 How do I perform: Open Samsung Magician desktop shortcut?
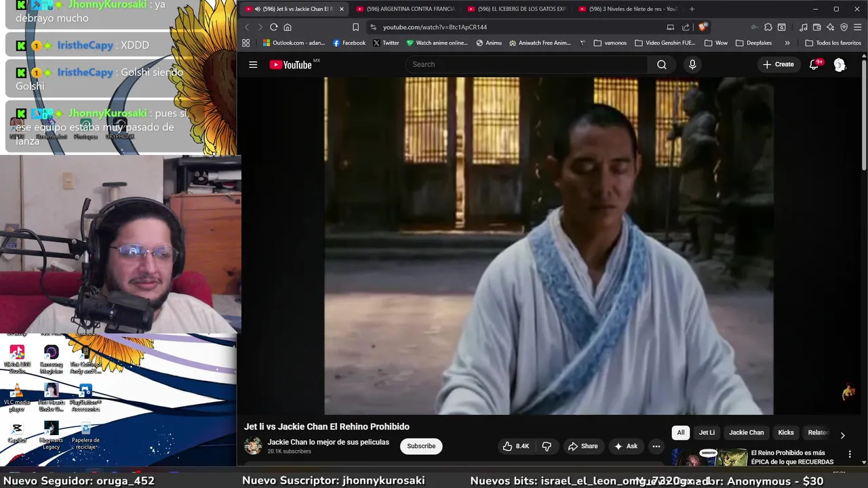point(52,359)
